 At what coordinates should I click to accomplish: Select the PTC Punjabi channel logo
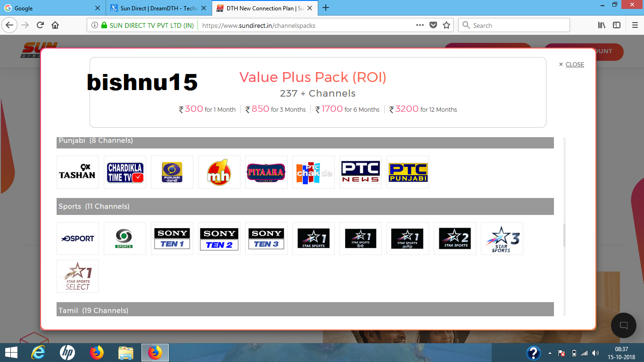[408, 172]
